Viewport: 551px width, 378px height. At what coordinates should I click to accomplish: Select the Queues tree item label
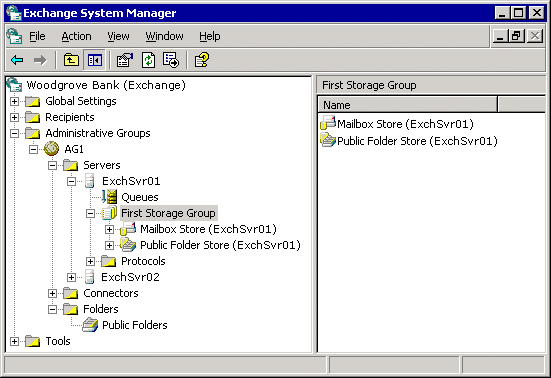click(x=140, y=197)
